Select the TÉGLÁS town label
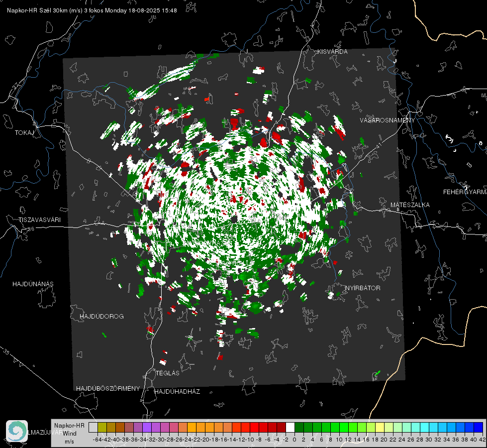This screenshot has height=448, width=487. coord(168,373)
